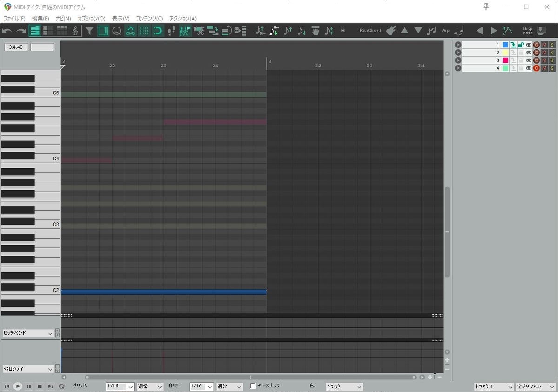Click the hand humanize icon

pyautogui.click(x=315, y=31)
